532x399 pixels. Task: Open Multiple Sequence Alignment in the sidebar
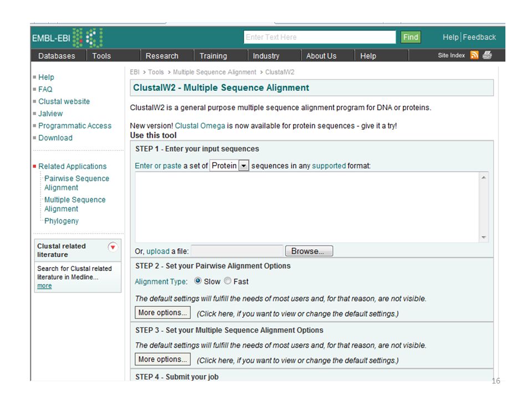[75, 204]
